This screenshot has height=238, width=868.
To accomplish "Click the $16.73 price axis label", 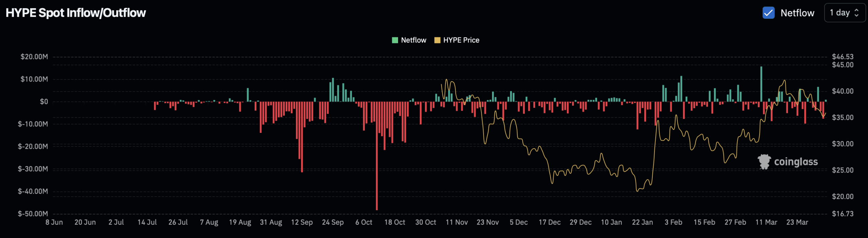I will [x=843, y=214].
